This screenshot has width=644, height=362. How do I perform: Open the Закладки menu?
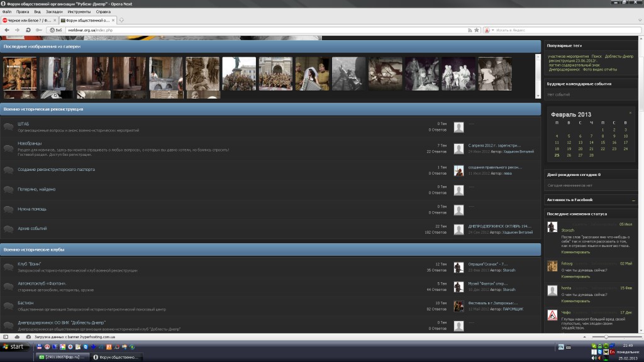pos(54,11)
